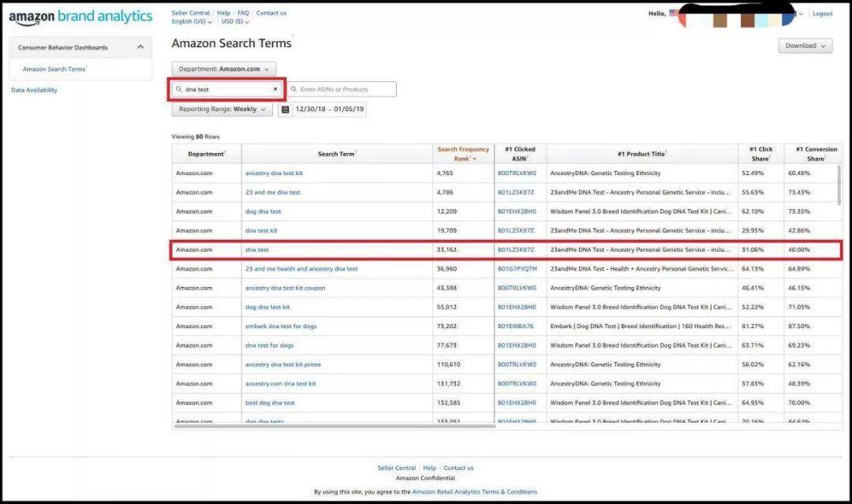Open Amazon Retail Analytics Terms & Conditions link
This screenshot has height=504, width=852.
tap(474, 492)
